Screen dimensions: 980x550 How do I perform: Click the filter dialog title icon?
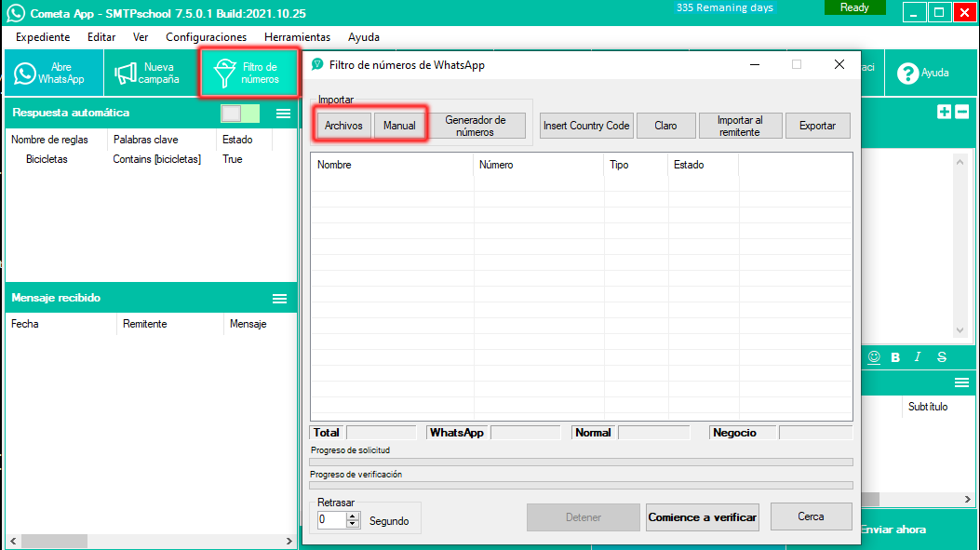tap(317, 64)
